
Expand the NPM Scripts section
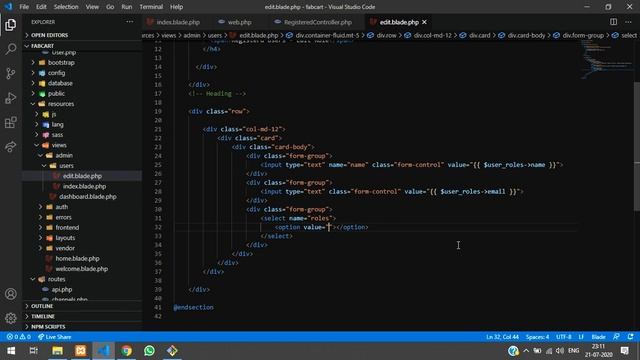(82, 327)
